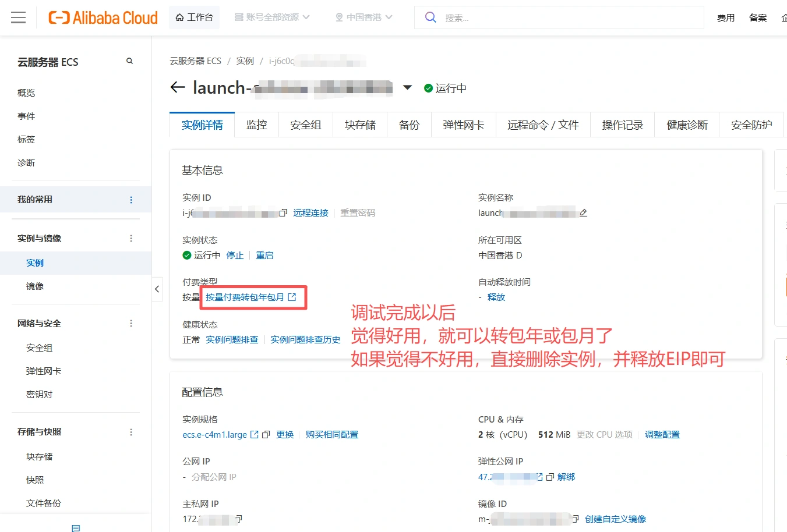Copy the 镜像 ID value
The width and height of the screenshot is (787, 532).
576,519
